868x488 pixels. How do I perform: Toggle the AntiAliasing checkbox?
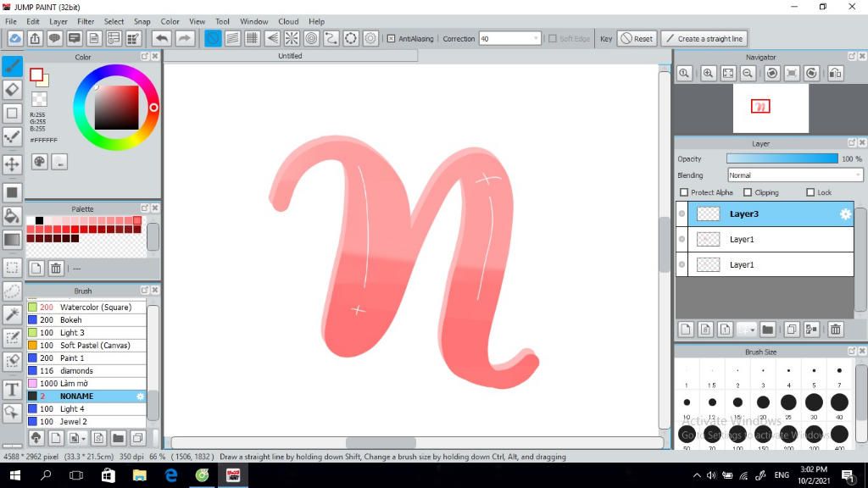[x=391, y=39]
